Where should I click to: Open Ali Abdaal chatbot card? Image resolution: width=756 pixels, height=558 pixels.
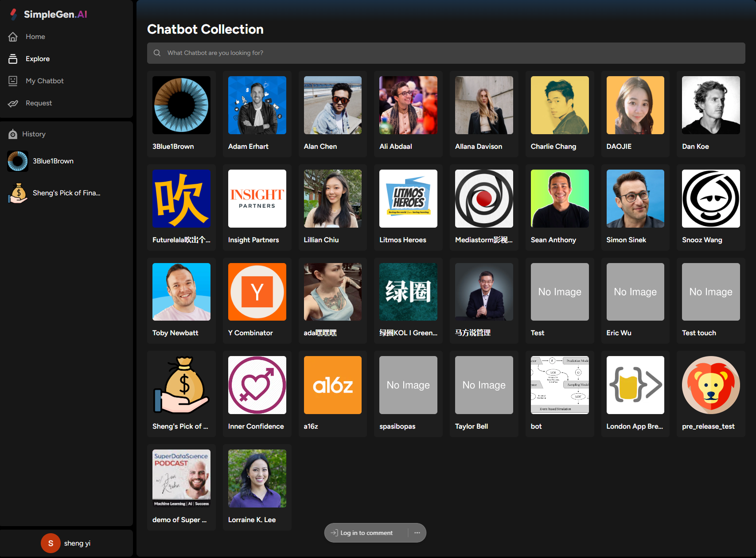tap(408, 114)
